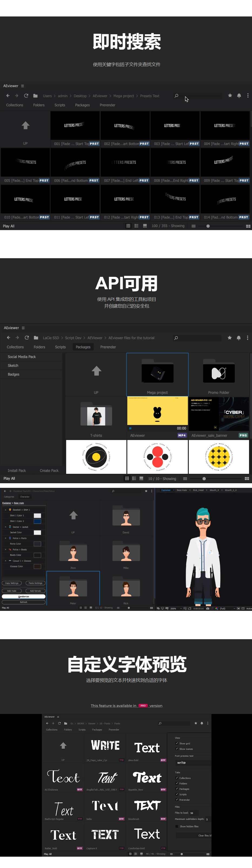Image resolution: width=252 pixels, height=868 pixels.
Task: Click the Glasses Color swatch
Action: point(38,566)
